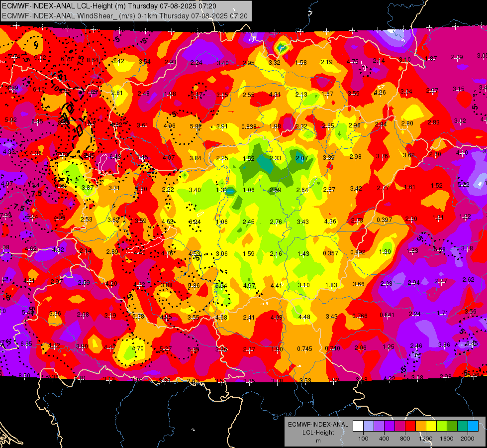Click the wind shear value 2.33
The height and width of the screenshot is (448, 487).
click(275, 158)
